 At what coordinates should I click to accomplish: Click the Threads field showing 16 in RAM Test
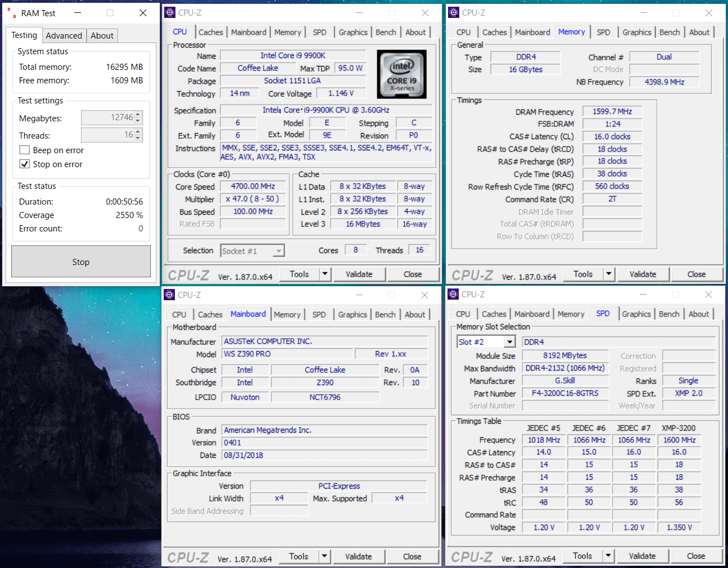click(108, 135)
